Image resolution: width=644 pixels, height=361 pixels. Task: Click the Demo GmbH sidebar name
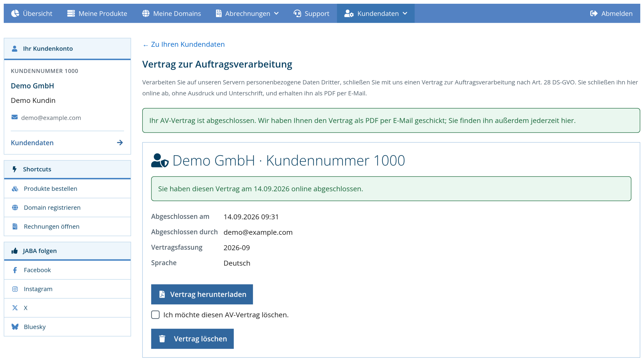point(32,86)
